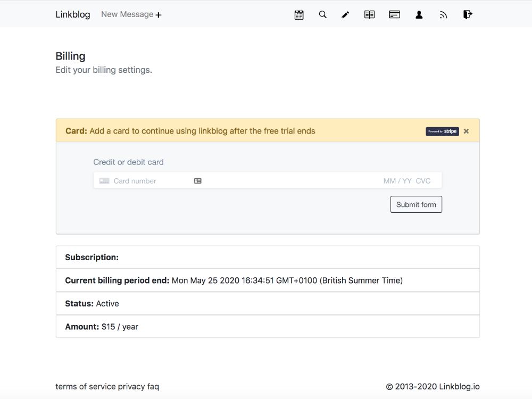Dismiss the card alert with the X
Viewport: 532px width, 399px height.
pos(466,131)
